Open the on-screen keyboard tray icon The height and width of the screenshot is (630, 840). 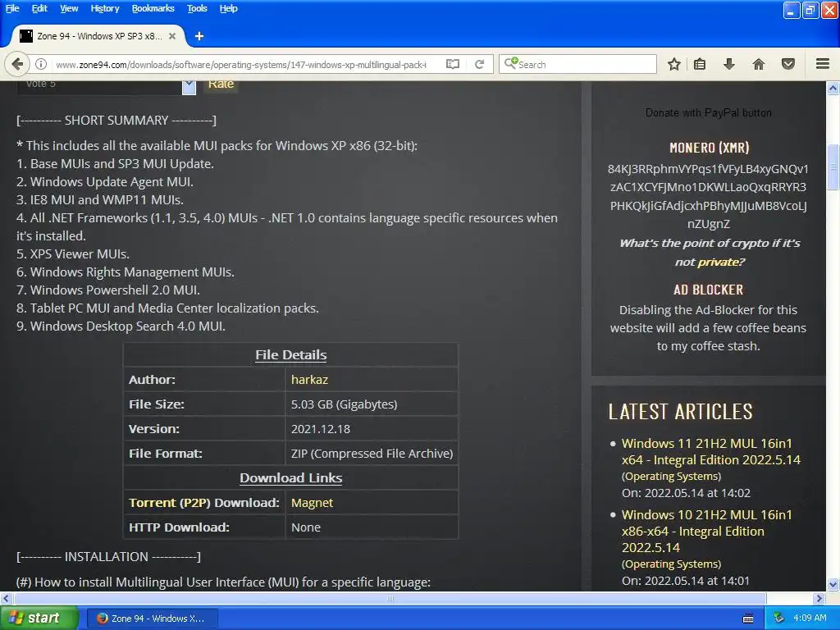[x=748, y=619]
